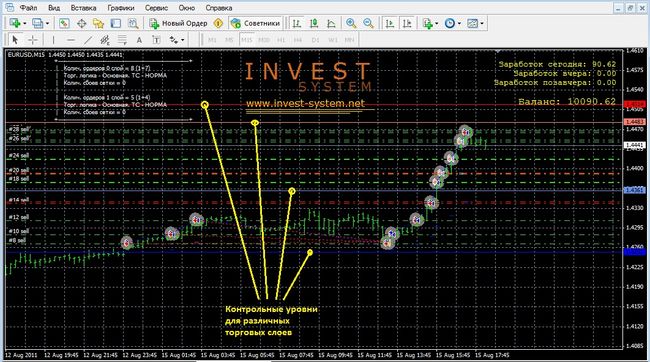Screen dimensions: 650x362
Task: Click the zoom out magnifier icon
Action: point(368,24)
